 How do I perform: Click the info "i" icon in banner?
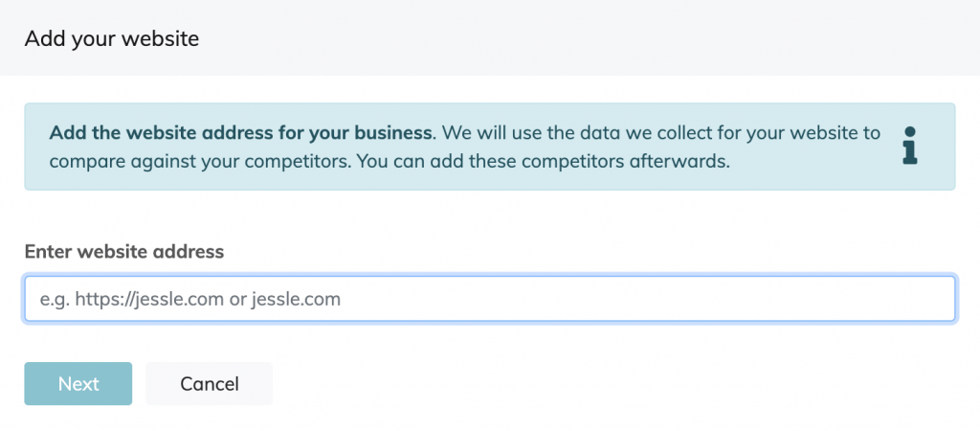(x=910, y=146)
